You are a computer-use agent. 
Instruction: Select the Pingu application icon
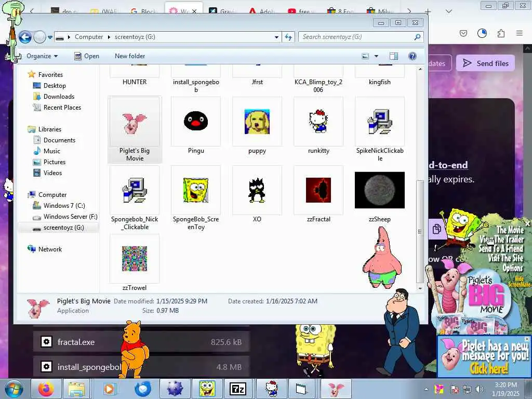pos(196,121)
